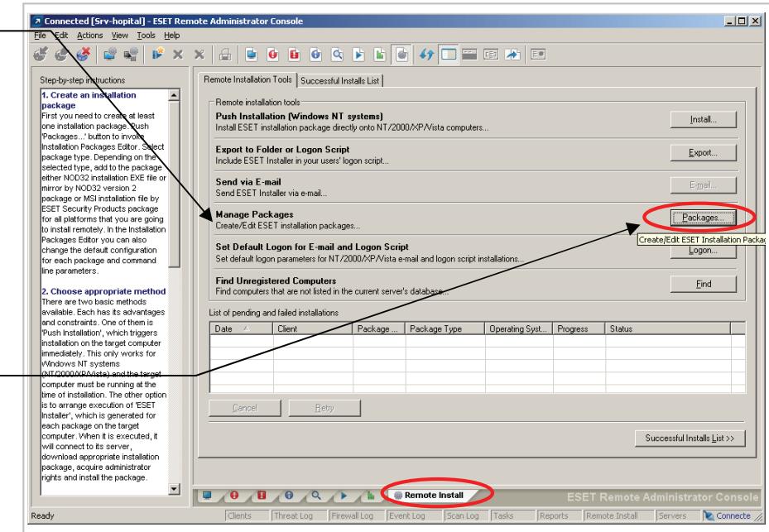
Task: Open Threat Log via toolbar red circle icon
Action: tap(273, 55)
